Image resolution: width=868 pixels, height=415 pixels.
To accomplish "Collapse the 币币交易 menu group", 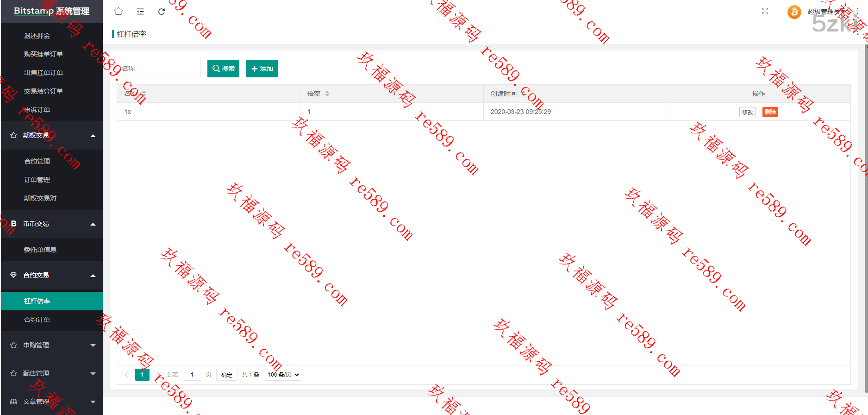I will [93, 224].
